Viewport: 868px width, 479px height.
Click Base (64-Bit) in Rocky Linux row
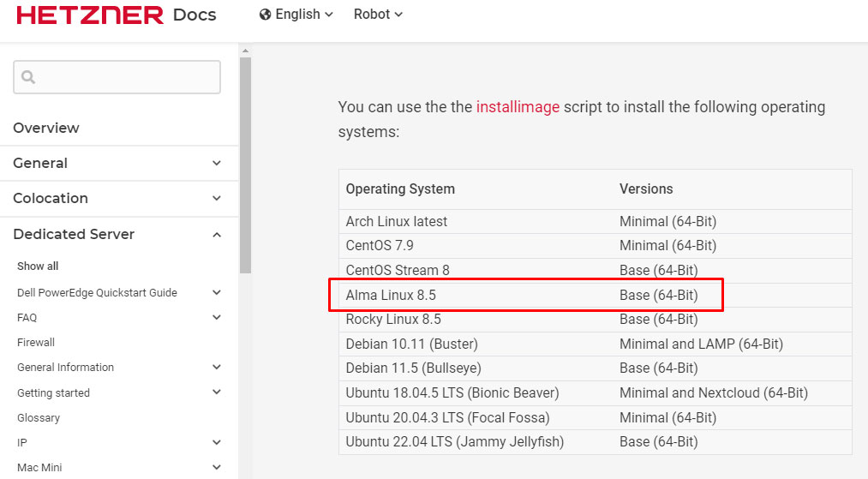pos(658,320)
